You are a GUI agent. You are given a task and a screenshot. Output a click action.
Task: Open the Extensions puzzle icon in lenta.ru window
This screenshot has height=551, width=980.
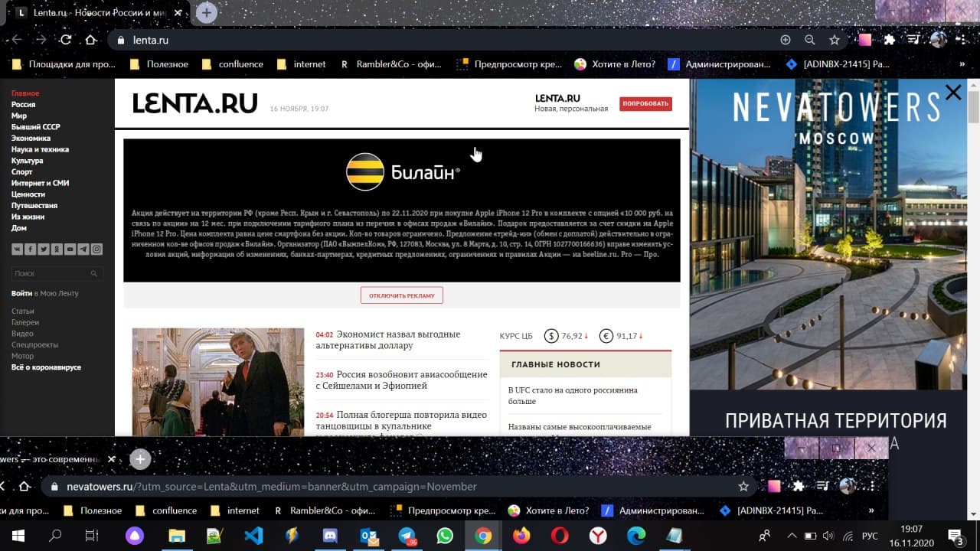pos(889,40)
